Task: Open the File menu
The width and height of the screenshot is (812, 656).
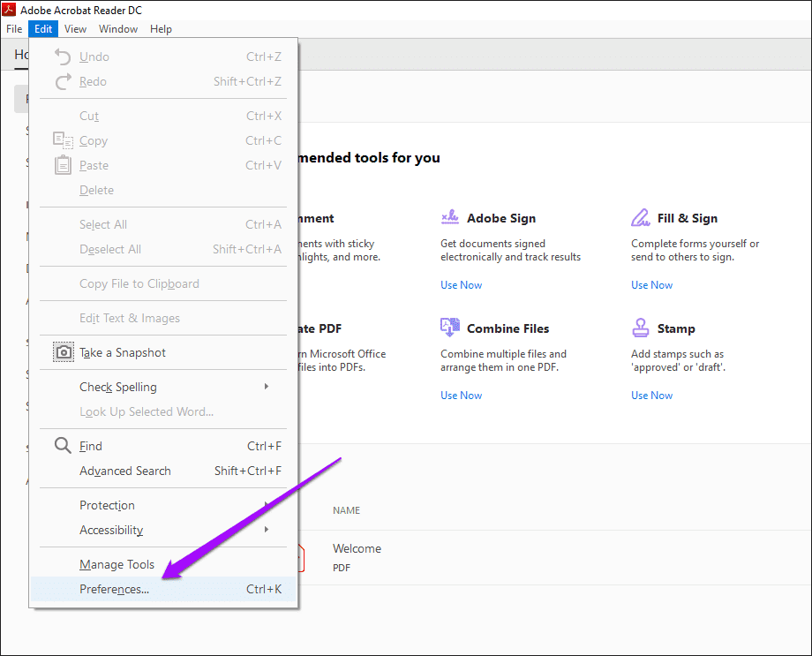Action: click(x=14, y=29)
